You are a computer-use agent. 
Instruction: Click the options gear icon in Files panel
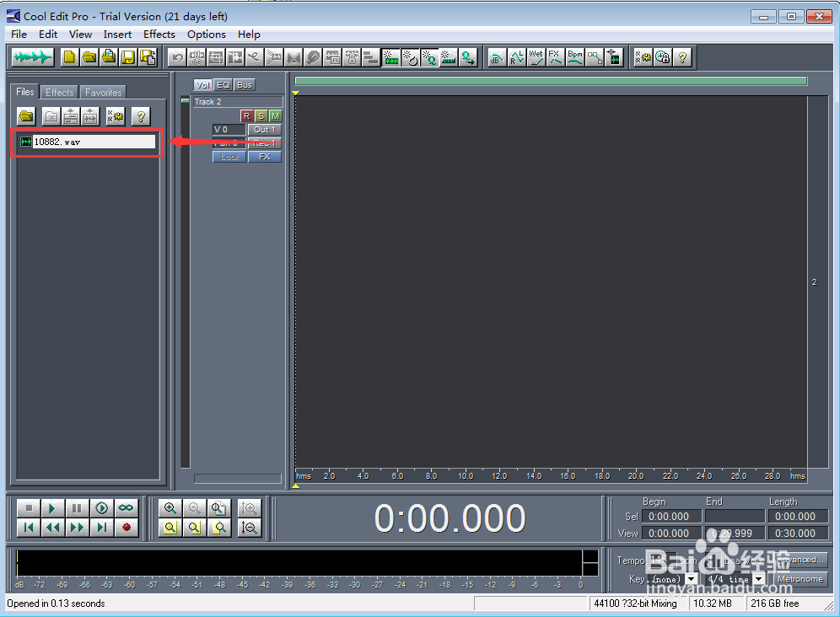click(x=116, y=115)
